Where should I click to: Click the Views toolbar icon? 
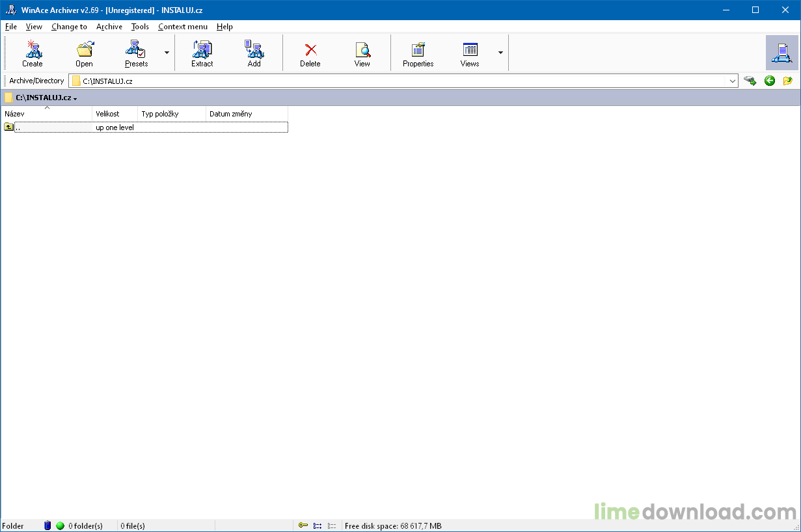click(470, 50)
